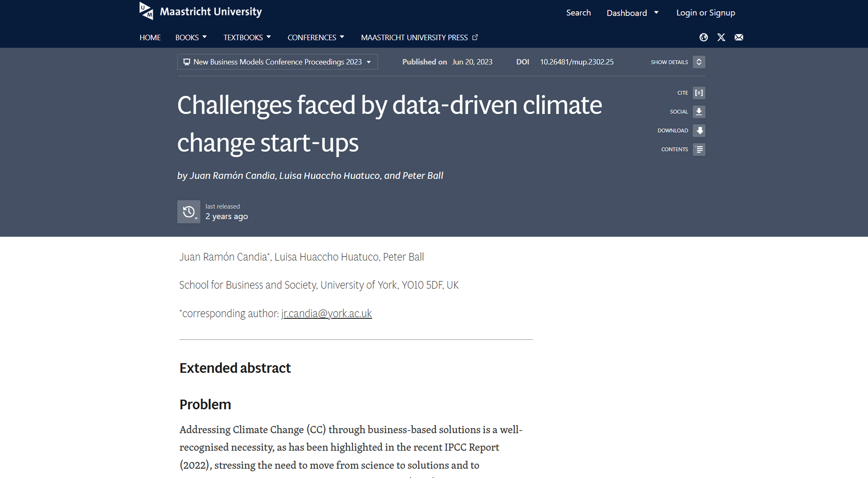Open the Dashboard dropdown
Viewport: 868px width, 478px height.
[633, 13]
